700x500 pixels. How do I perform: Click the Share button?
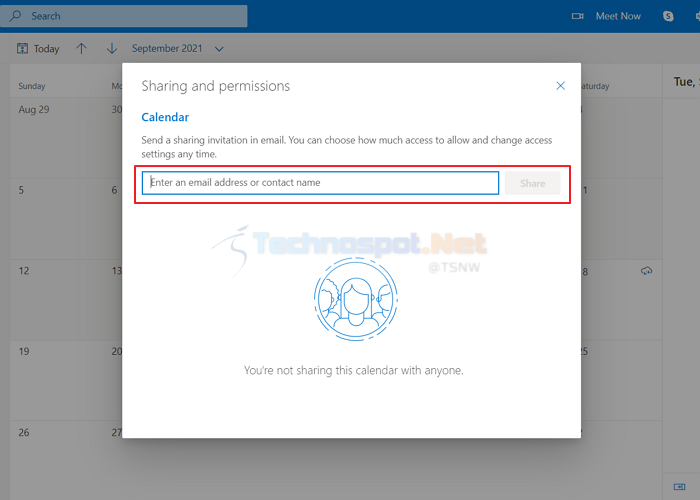532,183
